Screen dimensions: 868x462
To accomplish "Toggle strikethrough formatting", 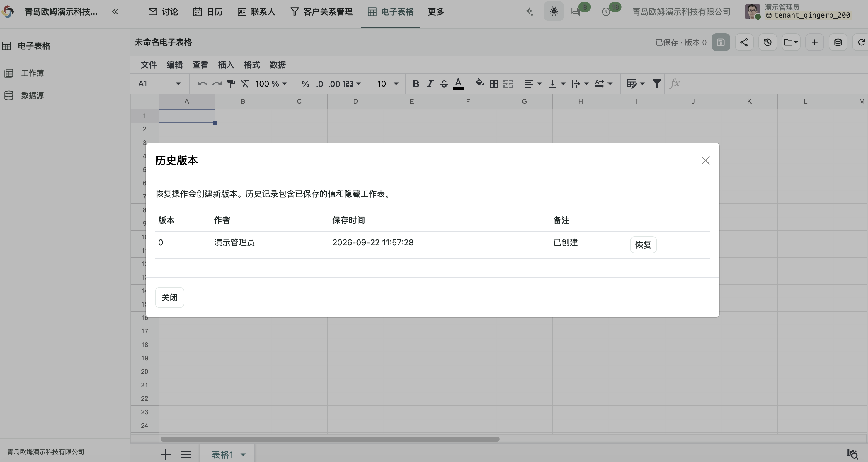I will (444, 83).
